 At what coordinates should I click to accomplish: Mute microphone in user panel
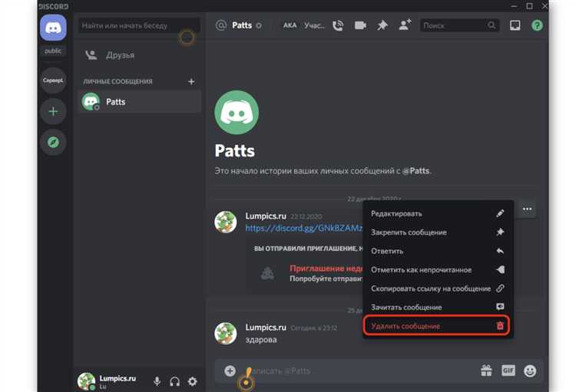point(157,381)
